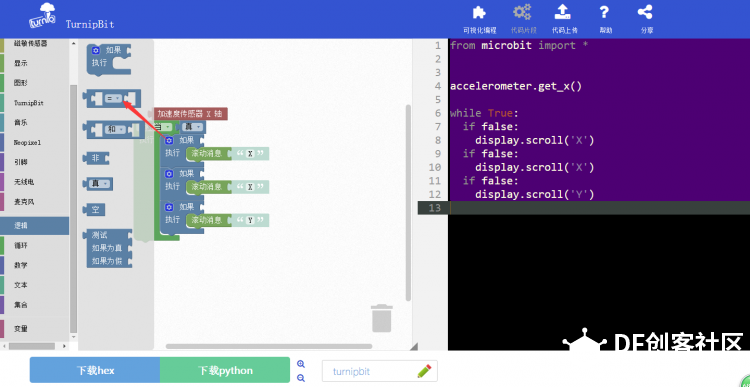This screenshot has width=750, height=387.
Task: Open '真' dropdown on the loop block
Action: (x=193, y=127)
